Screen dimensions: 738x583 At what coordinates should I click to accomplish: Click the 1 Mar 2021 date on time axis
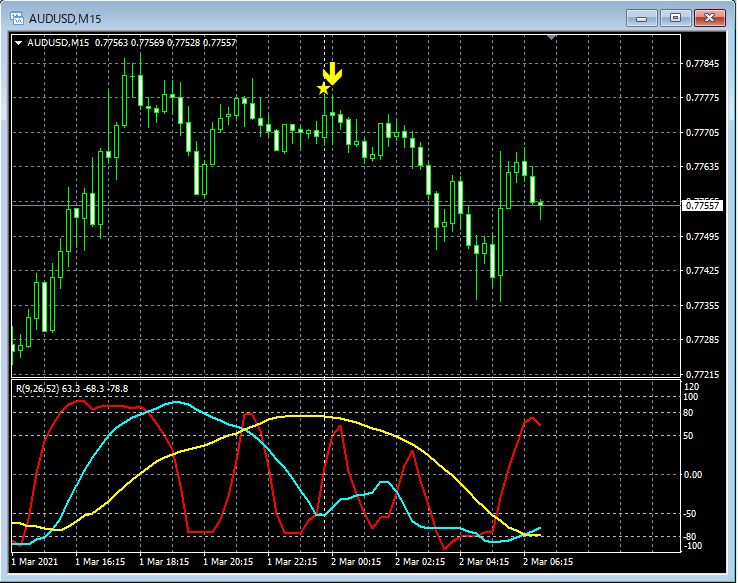(35, 562)
